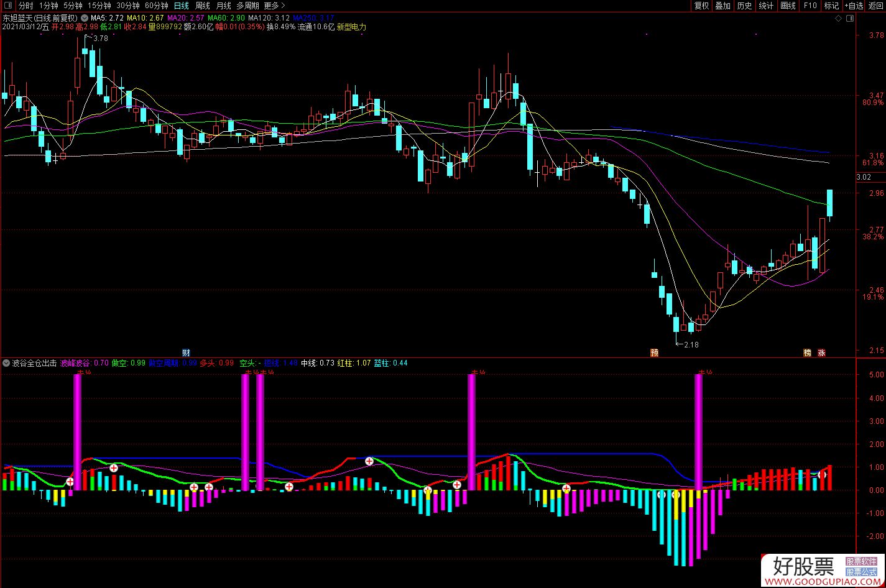Expand 波谷全仓出击 indicator dropdown arrow

coord(6,362)
